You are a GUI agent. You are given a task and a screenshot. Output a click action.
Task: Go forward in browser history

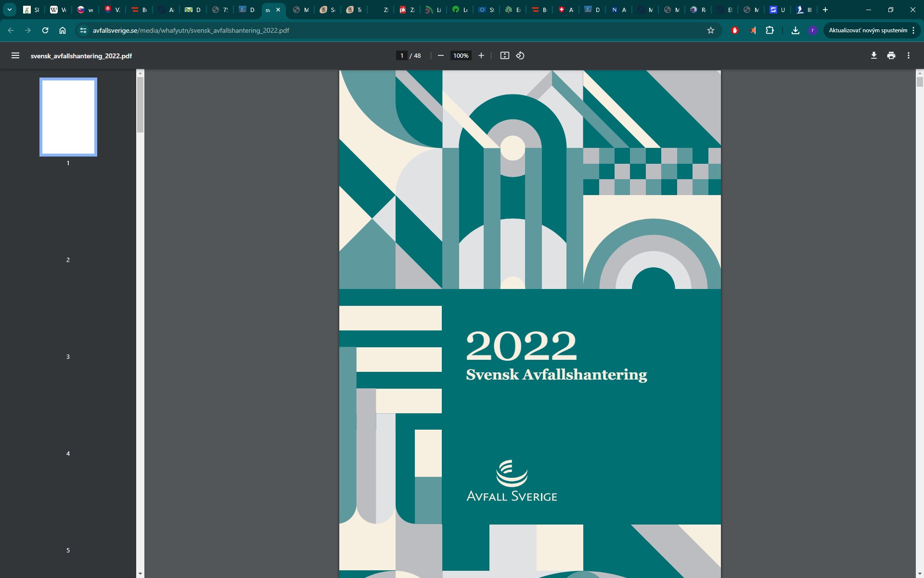[28, 30]
